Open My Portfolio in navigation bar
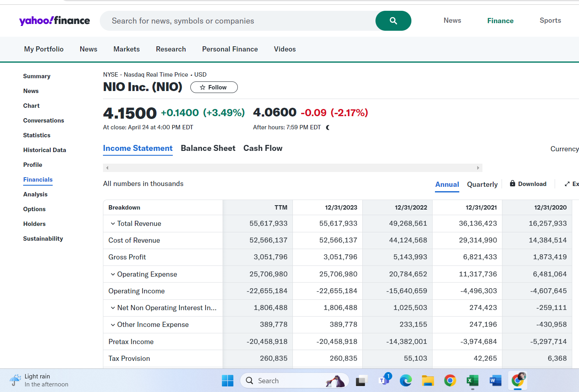 pyautogui.click(x=44, y=49)
